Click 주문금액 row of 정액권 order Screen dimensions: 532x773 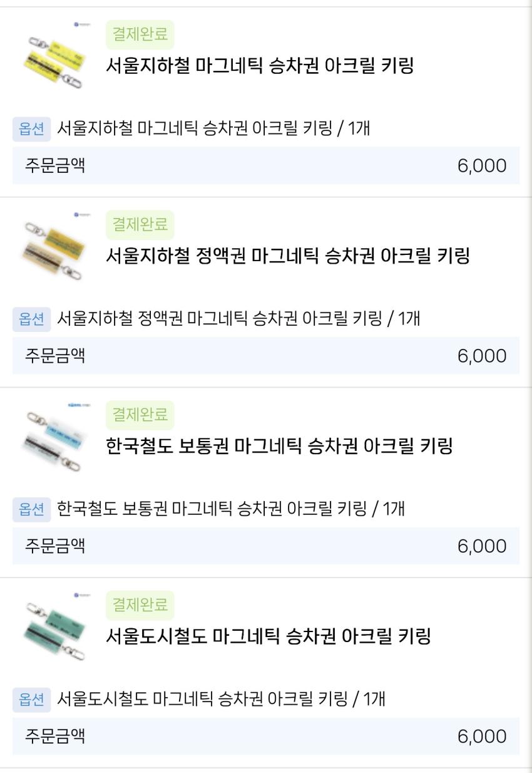265,356
